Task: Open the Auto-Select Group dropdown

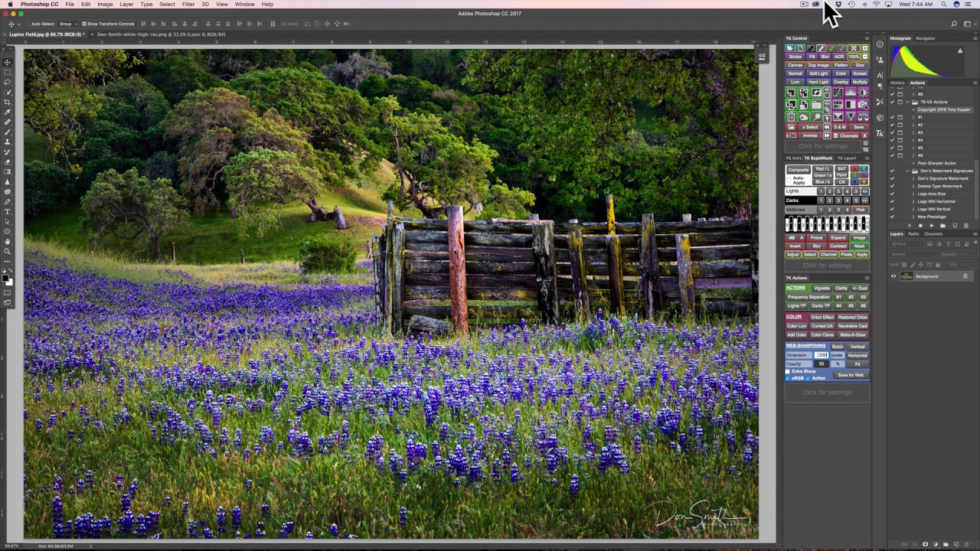Action: coord(67,24)
